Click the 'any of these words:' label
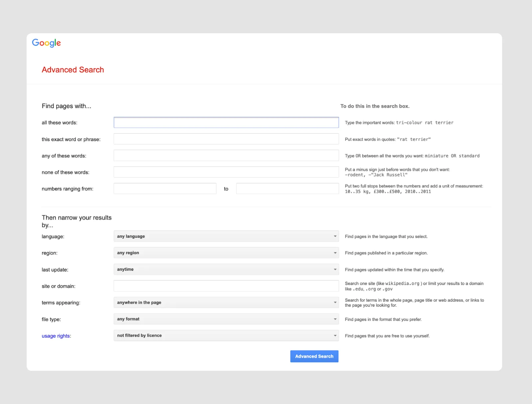The image size is (532, 404). [x=64, y=156]
